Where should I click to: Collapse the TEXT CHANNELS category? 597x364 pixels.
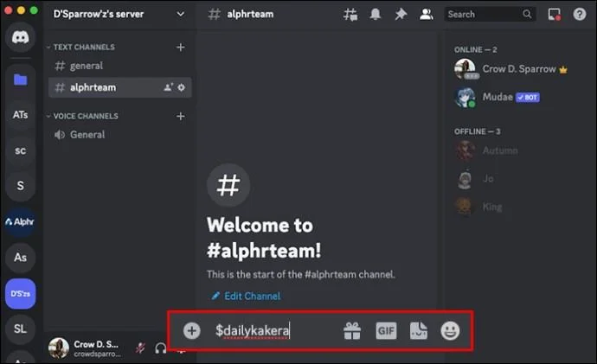[83, 48]
